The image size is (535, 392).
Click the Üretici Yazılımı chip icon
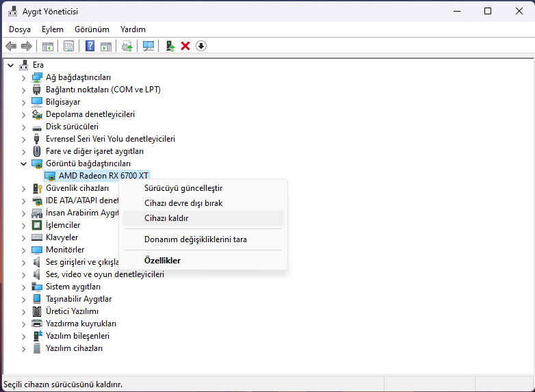point(37,311)
